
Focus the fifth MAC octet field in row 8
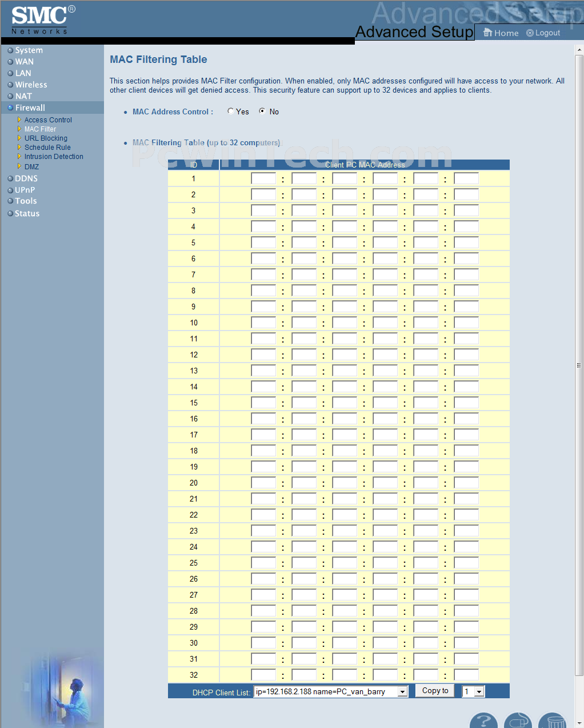pyautogui.click(x=426, y=291)
